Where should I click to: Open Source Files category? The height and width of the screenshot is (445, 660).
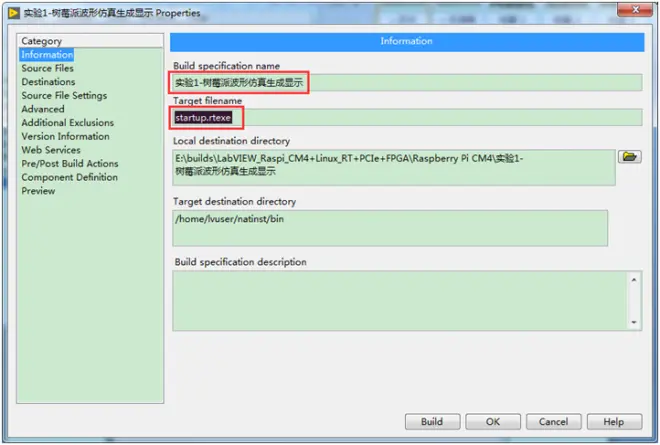coord(47,68)
